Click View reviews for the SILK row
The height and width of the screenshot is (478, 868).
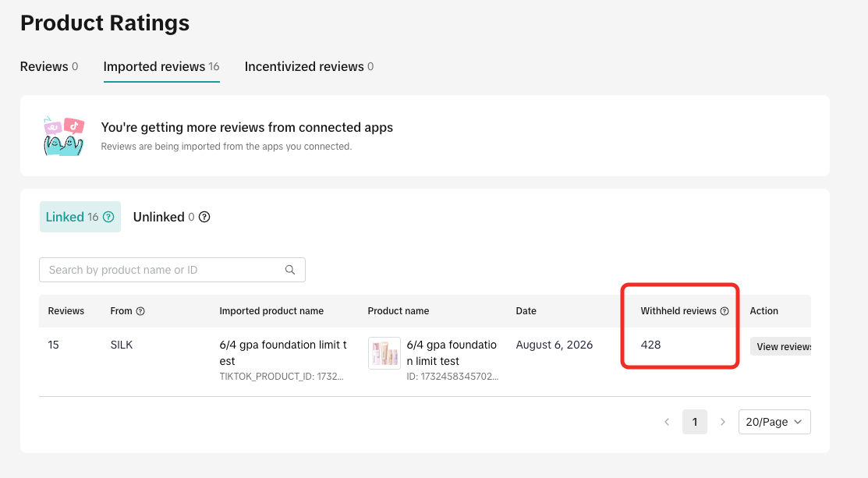pyautogui.click(x=781, y=346)
